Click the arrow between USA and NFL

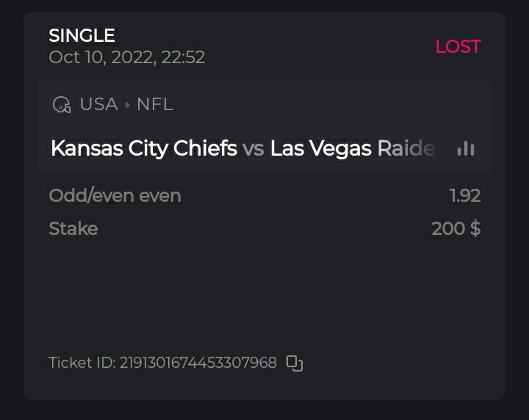coord(127,105)
